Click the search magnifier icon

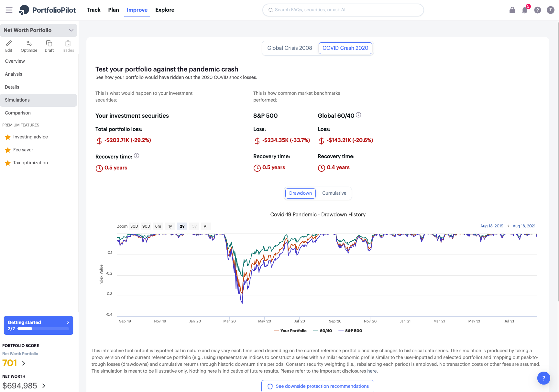point(270,10)
